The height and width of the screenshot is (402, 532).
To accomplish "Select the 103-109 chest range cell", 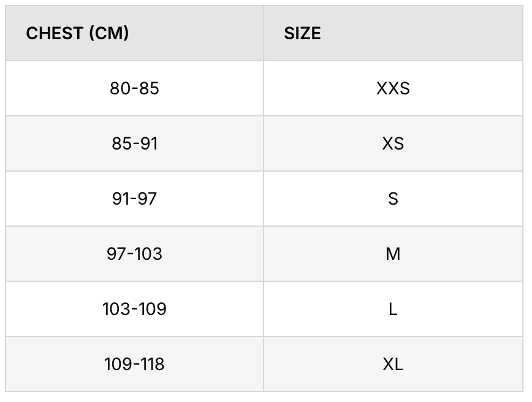I will tap(134, 309).
